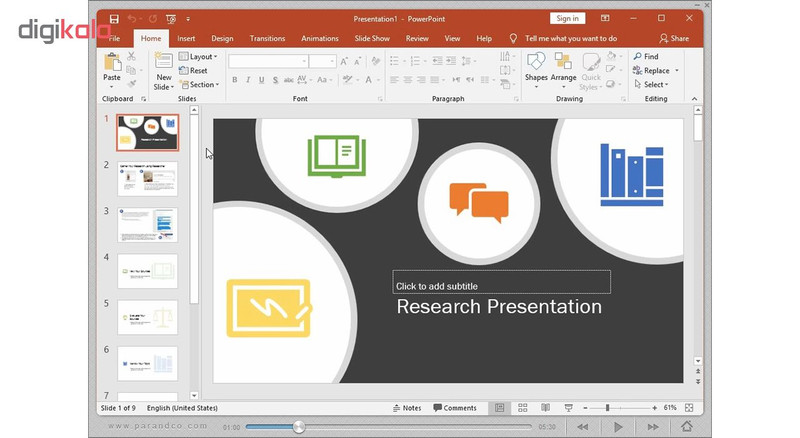Toggle Bold formatting
The width and height of the screenshot is (800, 438).
click(x=235, y=80)
